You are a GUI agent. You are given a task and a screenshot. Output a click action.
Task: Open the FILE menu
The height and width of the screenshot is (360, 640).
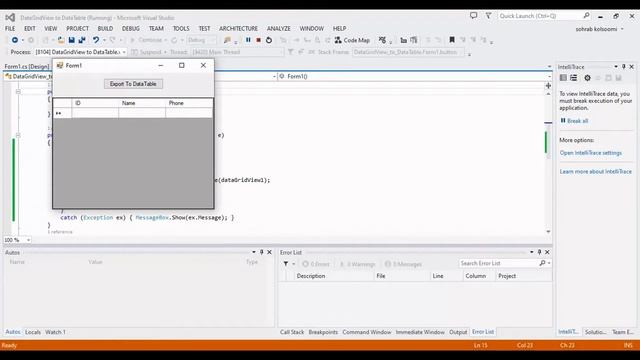pyautogui.click(x=10, y=29)
